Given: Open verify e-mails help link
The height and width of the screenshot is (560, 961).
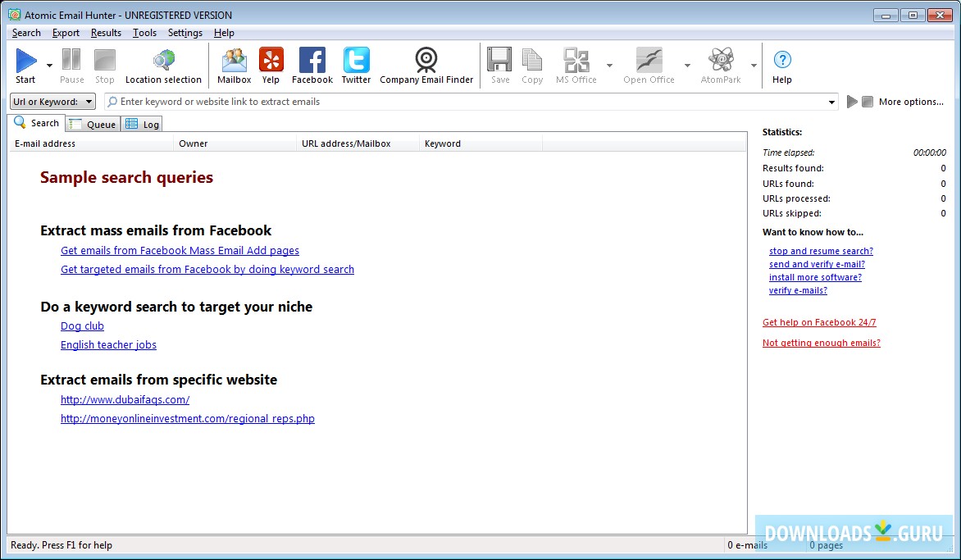Looking at the screenshot, I should [x=798, y=290].
